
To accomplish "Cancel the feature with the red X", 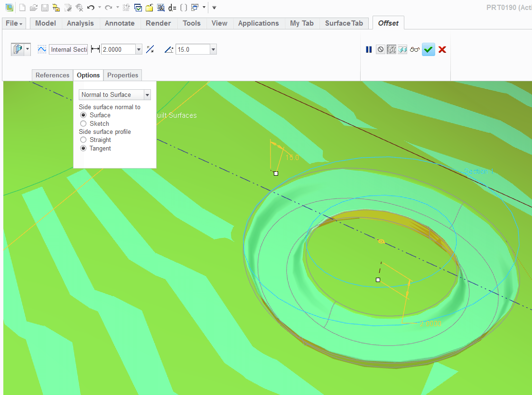I will tap(442, 49).
